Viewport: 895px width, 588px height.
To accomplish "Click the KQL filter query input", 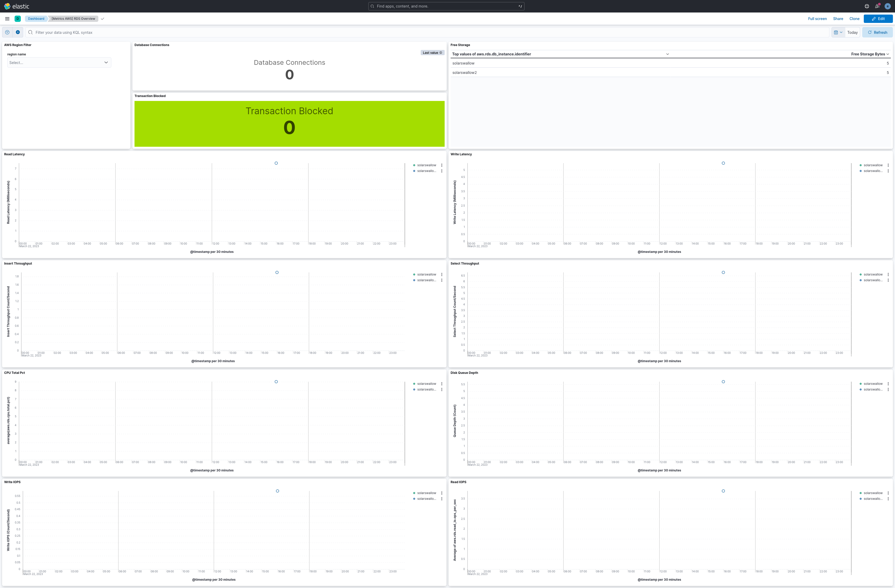I will pos(429,33).
